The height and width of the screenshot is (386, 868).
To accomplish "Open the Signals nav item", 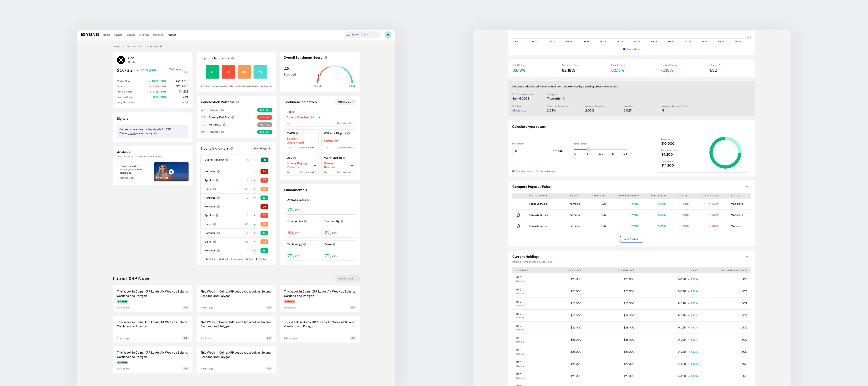I will point(131,35).
